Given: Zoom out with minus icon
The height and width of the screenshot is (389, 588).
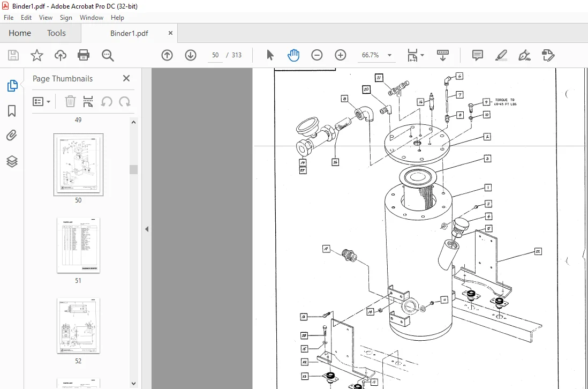Looking at the screenshot, I should 317,55.
